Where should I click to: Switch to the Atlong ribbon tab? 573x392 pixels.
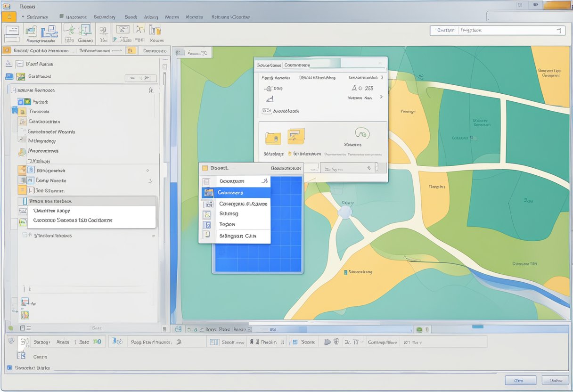tap(151, 17)
